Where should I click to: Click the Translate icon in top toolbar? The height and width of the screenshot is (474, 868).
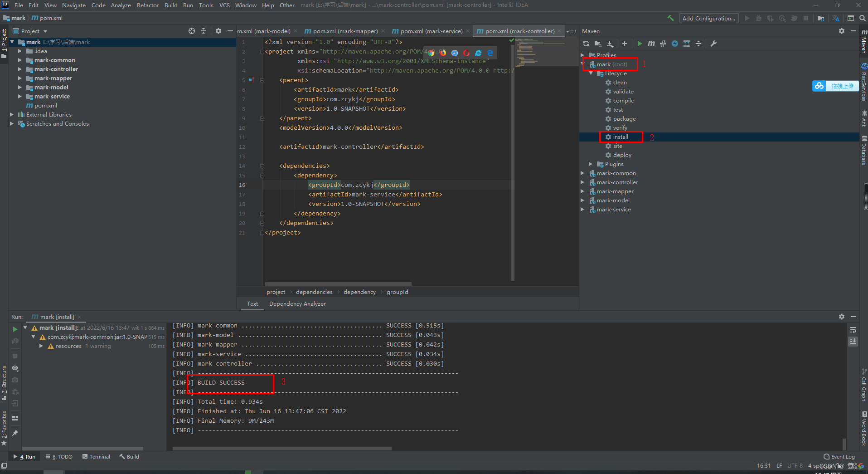click(x=836, y=18)
